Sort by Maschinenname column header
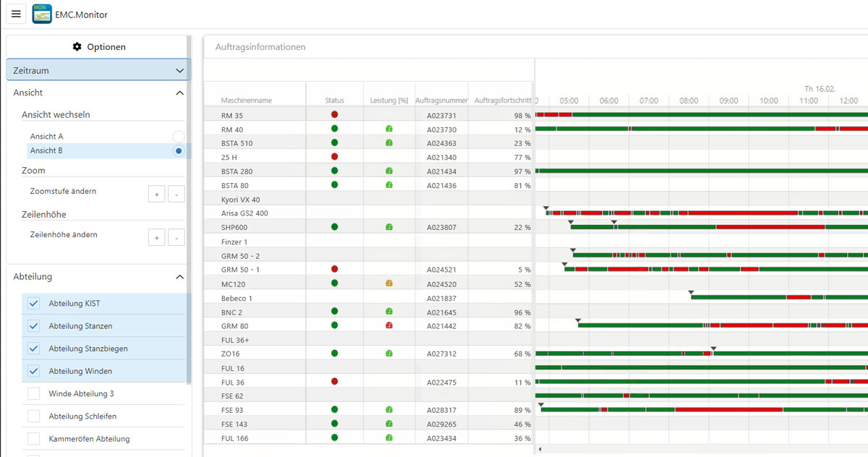 [x=247, y=101]
